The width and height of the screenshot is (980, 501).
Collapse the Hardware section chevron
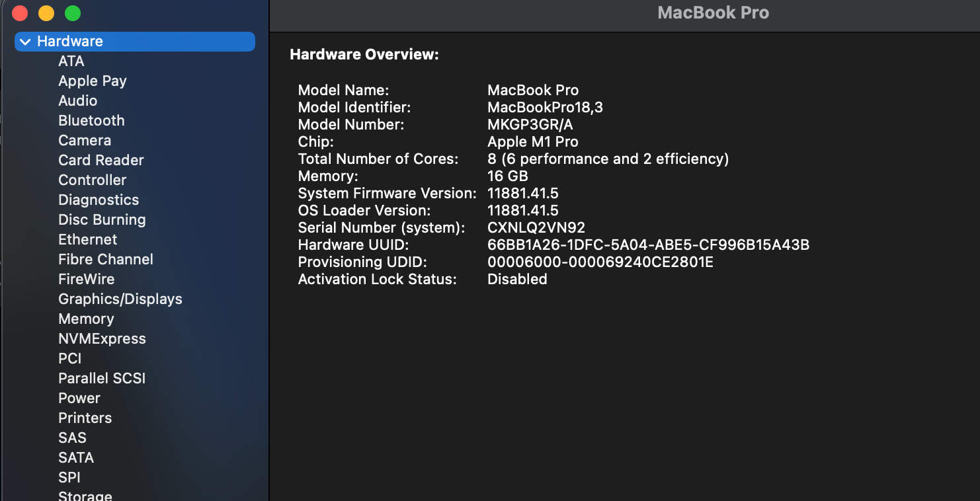[25, 42]
